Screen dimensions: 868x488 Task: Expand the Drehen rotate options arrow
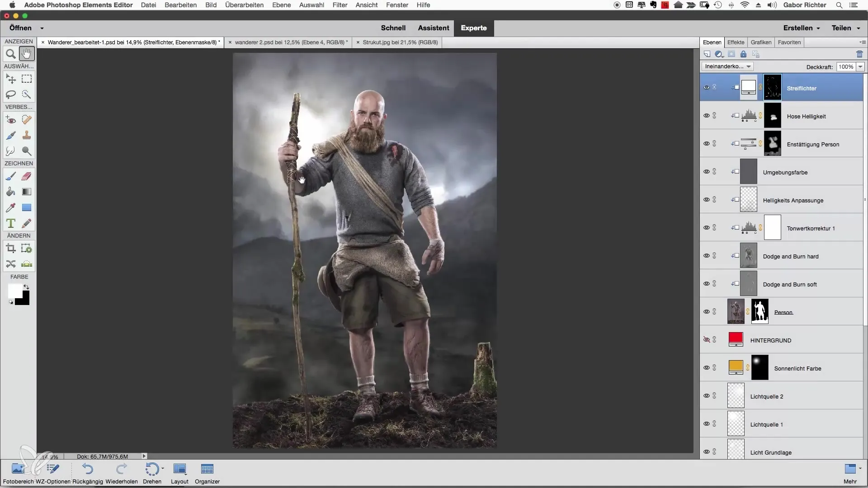(162, 468)
